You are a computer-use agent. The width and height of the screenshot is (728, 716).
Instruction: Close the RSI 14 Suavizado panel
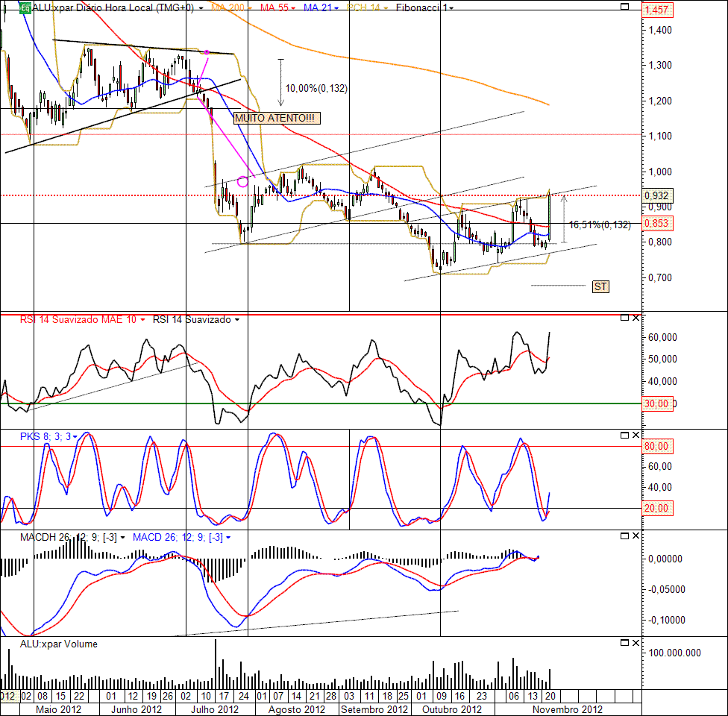click(x=636, y=318)
